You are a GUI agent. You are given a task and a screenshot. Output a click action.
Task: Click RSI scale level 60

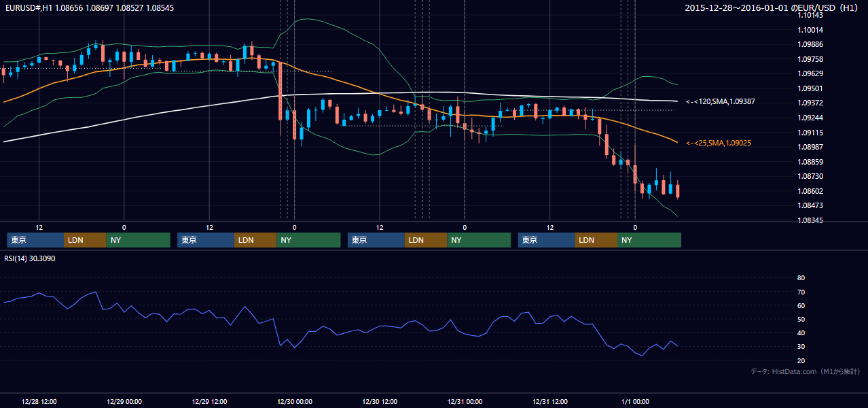coord(801,305)
